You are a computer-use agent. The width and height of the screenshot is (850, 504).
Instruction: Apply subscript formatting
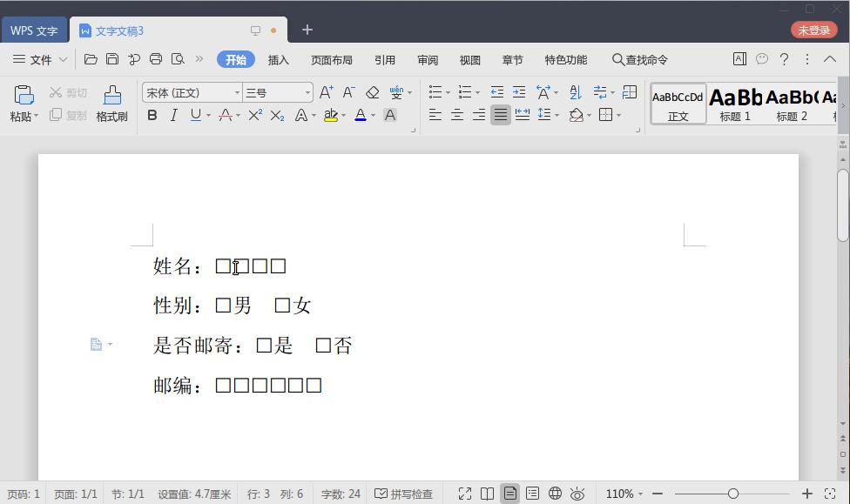(277, 116)
